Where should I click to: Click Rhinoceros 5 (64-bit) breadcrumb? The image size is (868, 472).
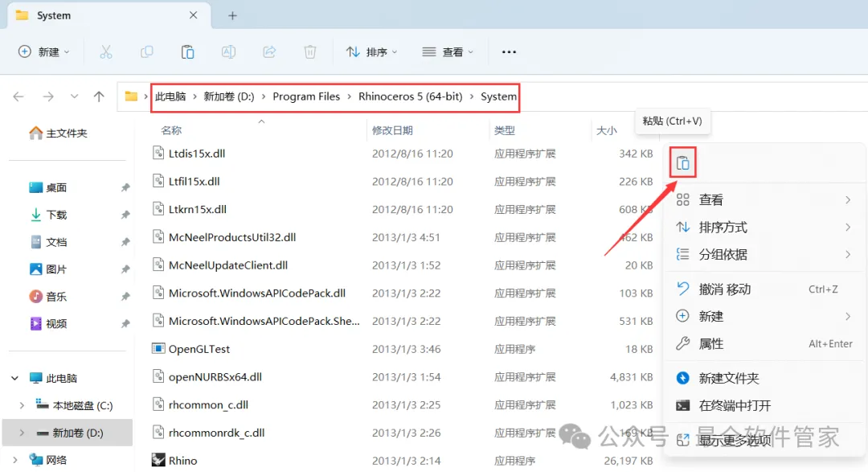point(410,96)
